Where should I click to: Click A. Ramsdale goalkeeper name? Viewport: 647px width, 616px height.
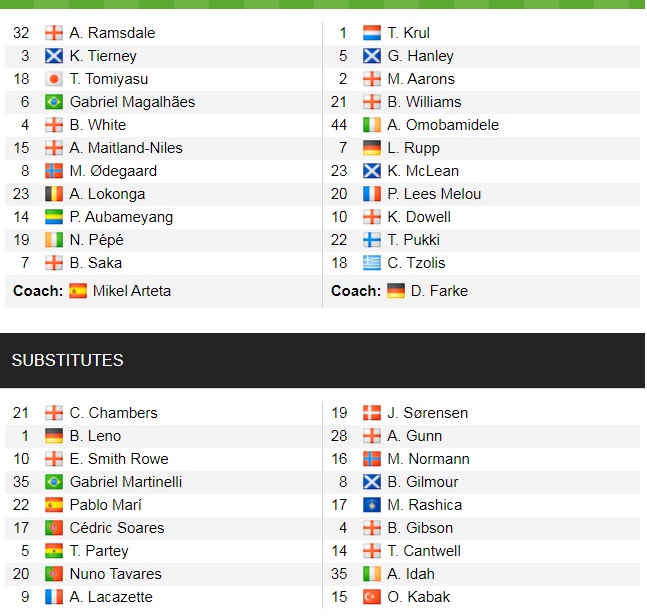pos(112,33)
